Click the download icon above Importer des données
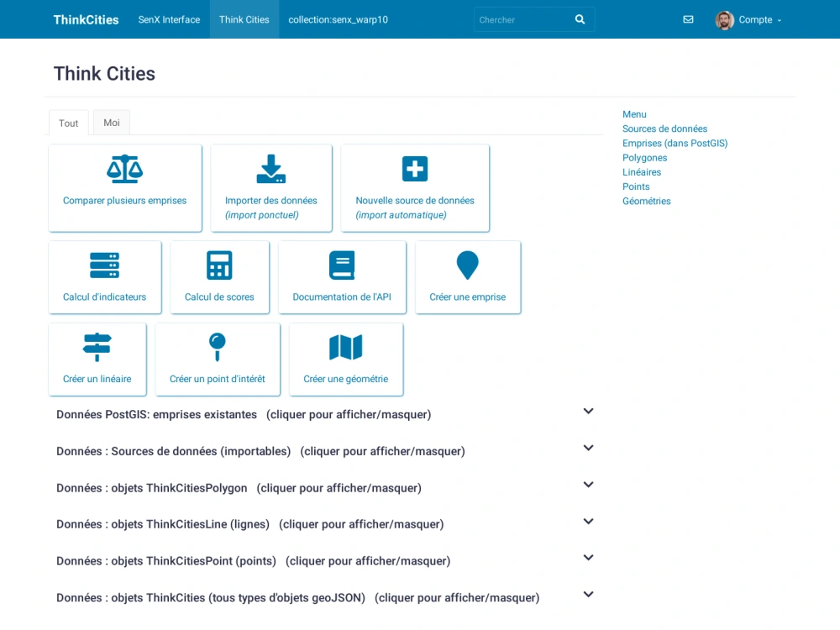This screenshot has height=630, width=840. 271,169
